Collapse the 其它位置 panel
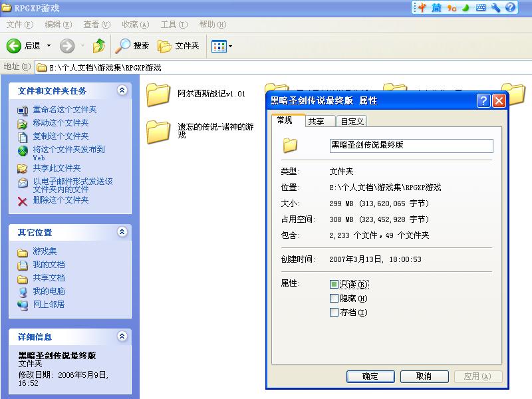Screen dimensions: 532x399 122,231
